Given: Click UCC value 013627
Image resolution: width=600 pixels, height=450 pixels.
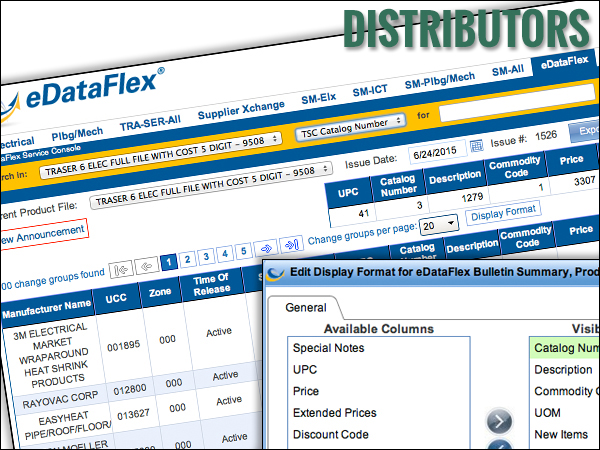Looking at the screenshot, I should pyautogui.click(x=133, y=414).
